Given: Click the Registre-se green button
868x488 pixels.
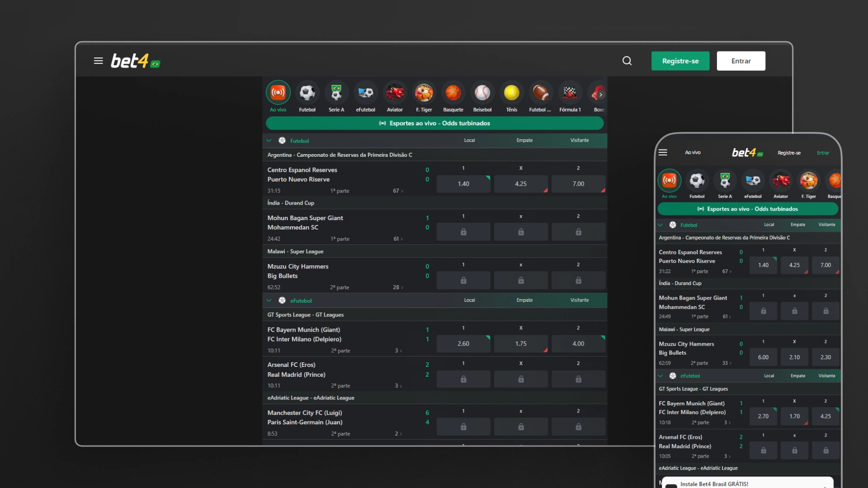Looking at the screenshot, I should click(x=680, y=61).
